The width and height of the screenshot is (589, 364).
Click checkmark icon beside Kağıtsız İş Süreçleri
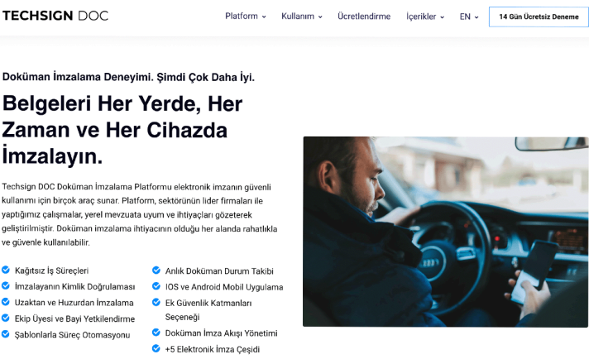pyautogui.click(x=6, y=270)
